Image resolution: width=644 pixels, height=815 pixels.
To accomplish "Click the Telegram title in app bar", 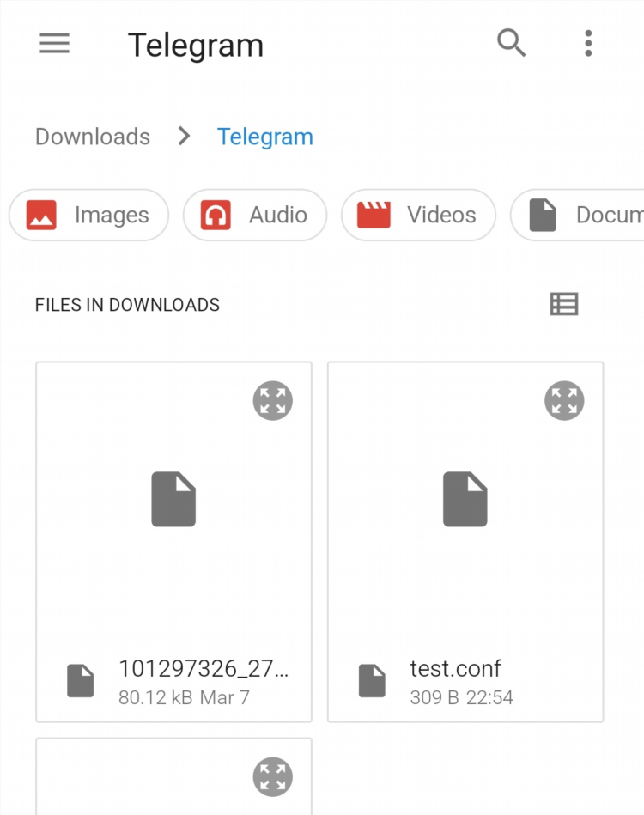I will pyautogui.click(x=196, y=46).
